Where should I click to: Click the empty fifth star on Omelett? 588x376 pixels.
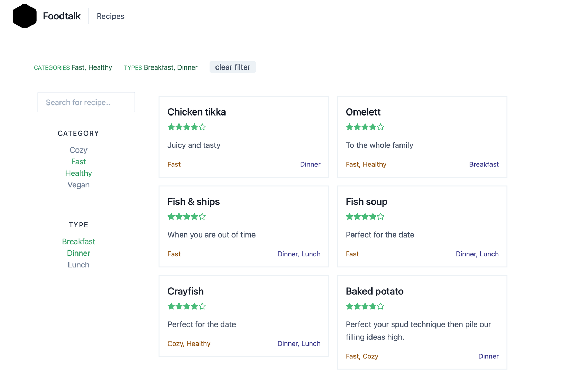click(x=381, y=127)
